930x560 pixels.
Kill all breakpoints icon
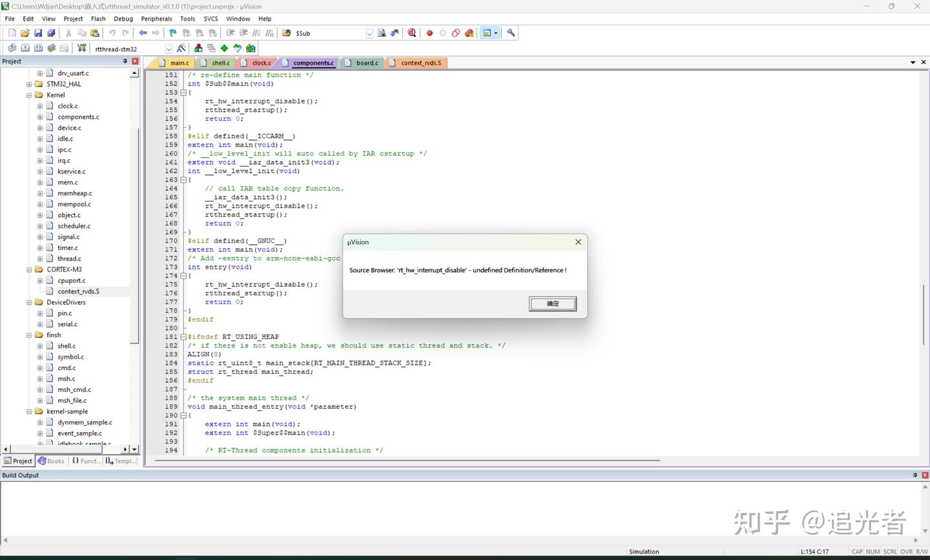469,33
